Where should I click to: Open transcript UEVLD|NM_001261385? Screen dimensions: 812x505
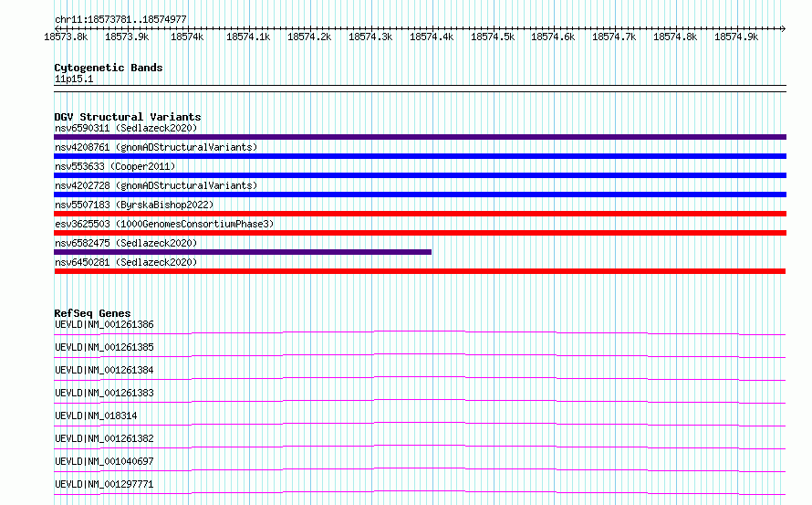coord(104,347)
